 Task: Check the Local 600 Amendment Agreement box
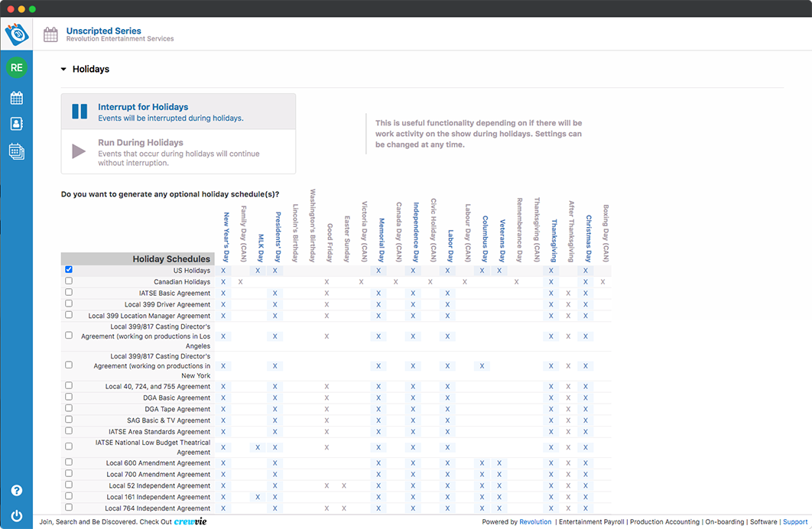69,462
